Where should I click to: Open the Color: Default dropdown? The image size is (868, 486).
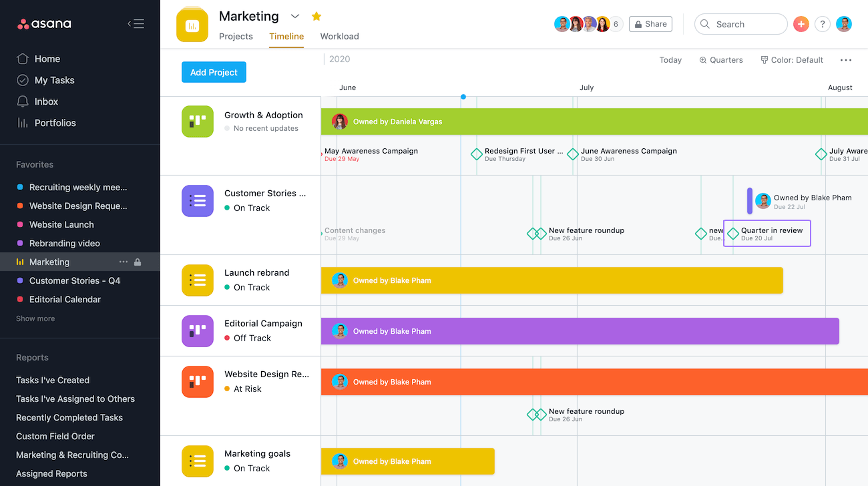[x=792, y=60]
